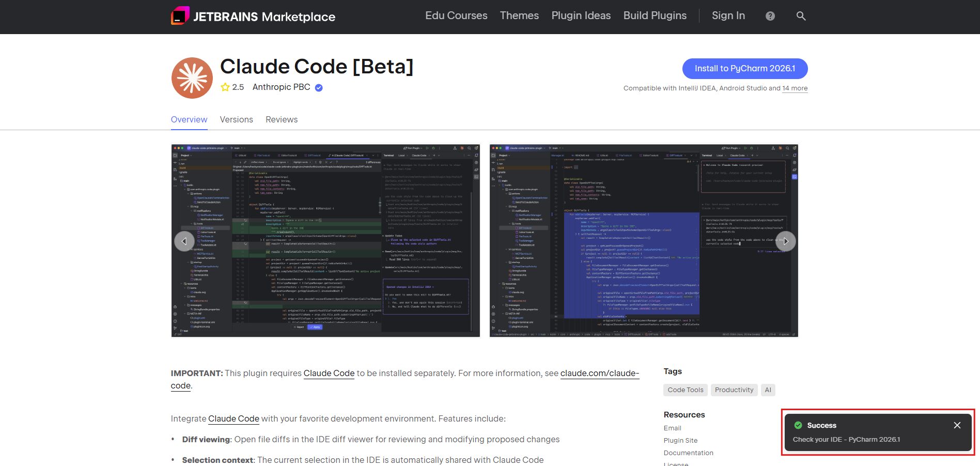980x466 pixels.
Task: Open the Reviews tab
Action: tap(282, 119)
